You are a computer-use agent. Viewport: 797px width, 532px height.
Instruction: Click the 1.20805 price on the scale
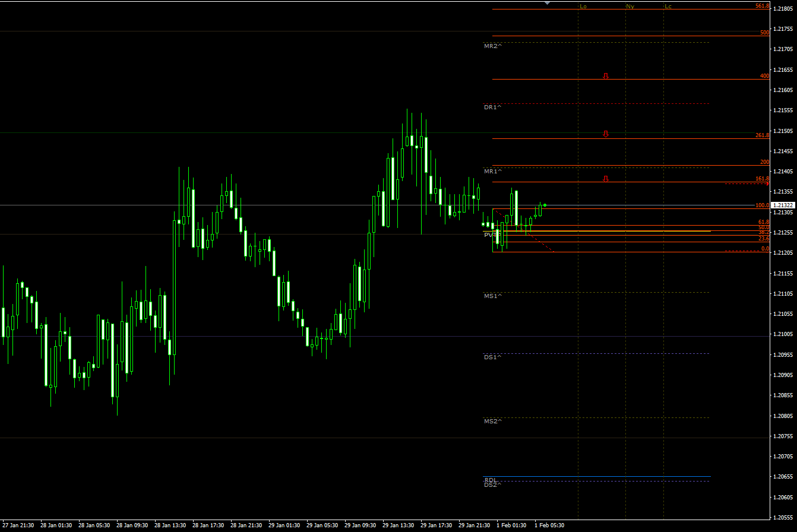pos(783,416)
